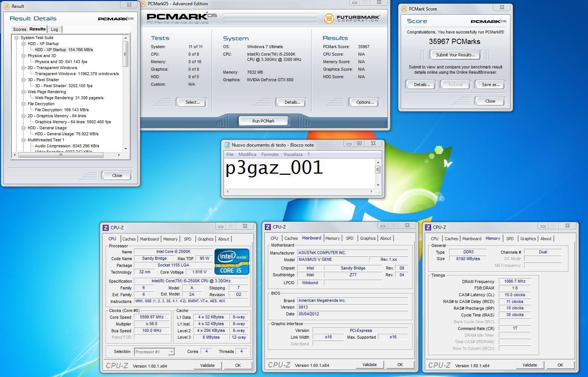Click Validate in the Memory CPU-Z window
Screen dimensions: 588x377
click(x=530, y=365)
